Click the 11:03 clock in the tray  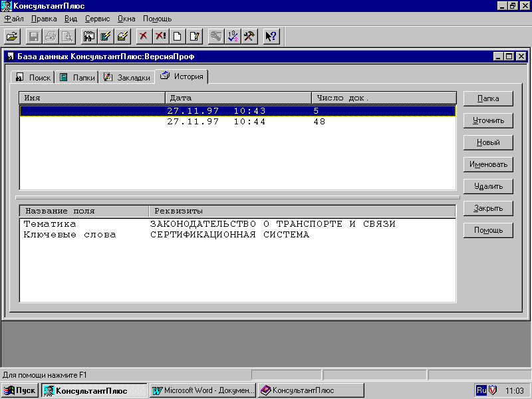[x=514, y=391]
